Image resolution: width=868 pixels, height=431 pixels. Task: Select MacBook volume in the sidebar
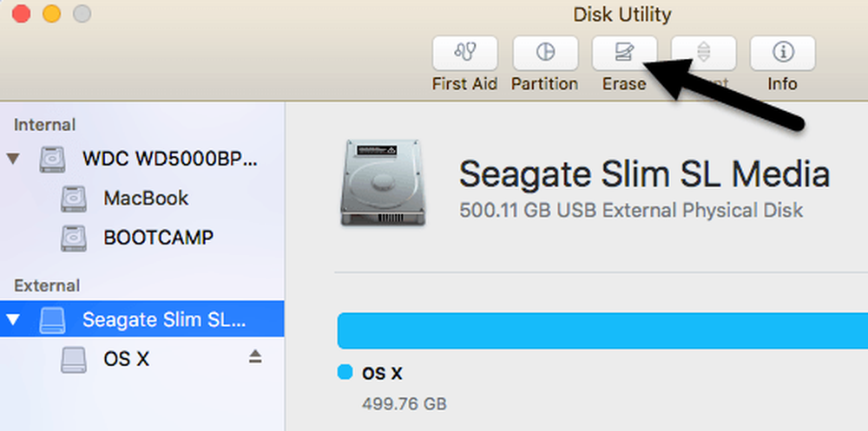[141, 199]
